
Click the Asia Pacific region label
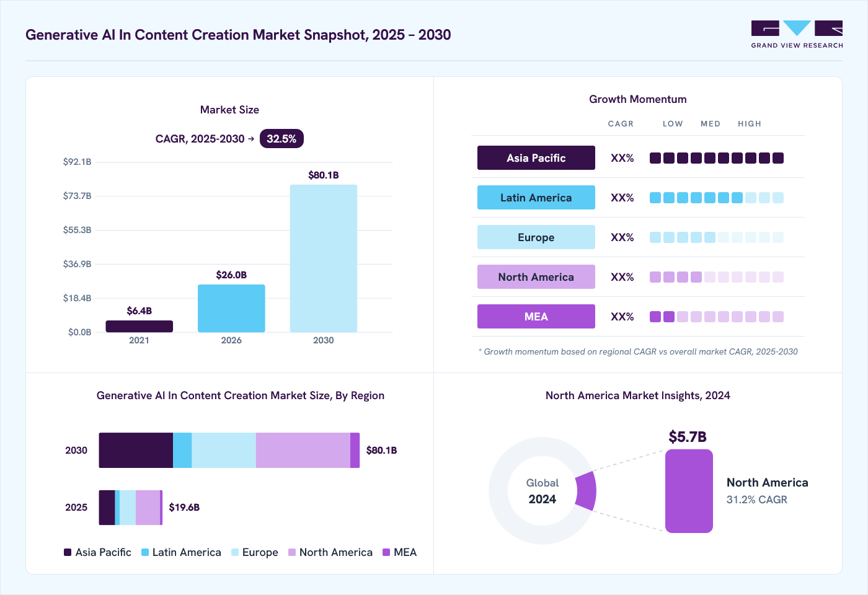pyautogui.click(x=536, y=158)
